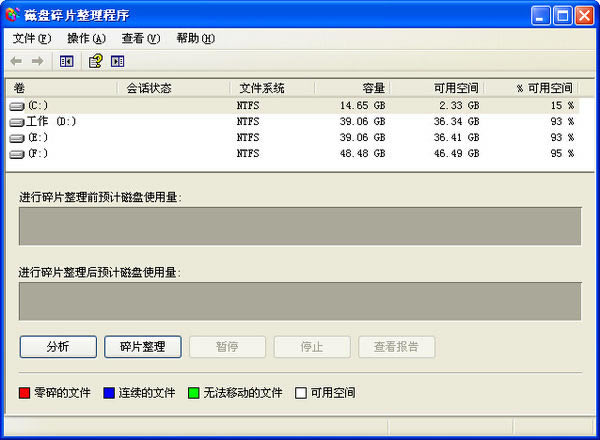Image resolution: width=600 pixels, height=440 pixels.
Task: Sort volumes by 容量 column header
Action: click(x=352, y=88)
